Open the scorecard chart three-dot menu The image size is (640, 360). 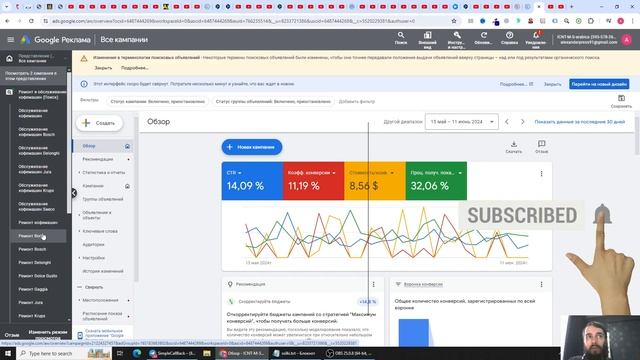click(x=542, y=173)
